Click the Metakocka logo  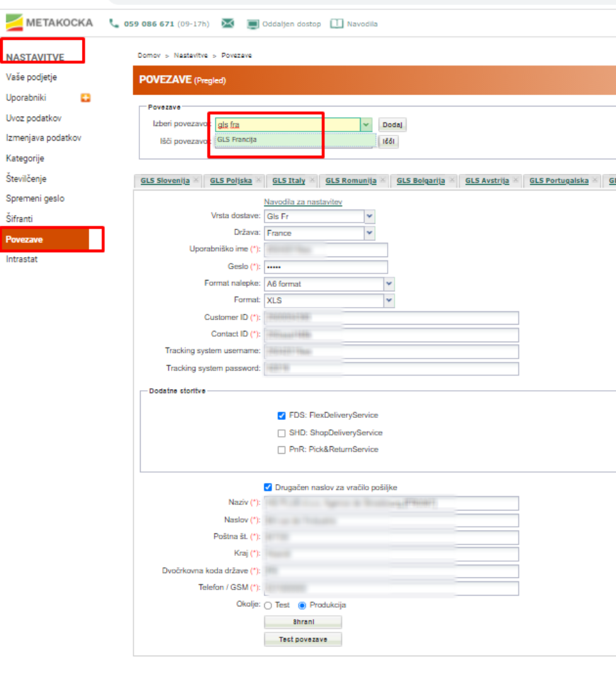49,23
